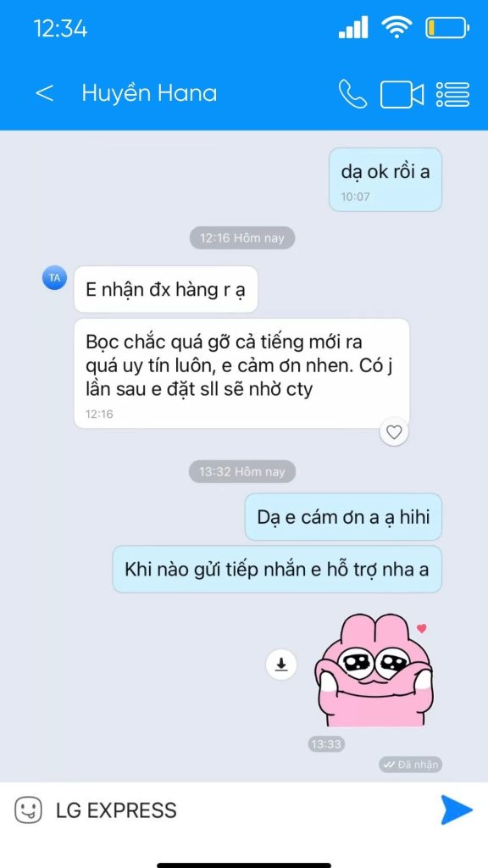Tap the Wi-Fi indicator in status bar
This screenshot has width=488, height=868.
tap(396, 26)
